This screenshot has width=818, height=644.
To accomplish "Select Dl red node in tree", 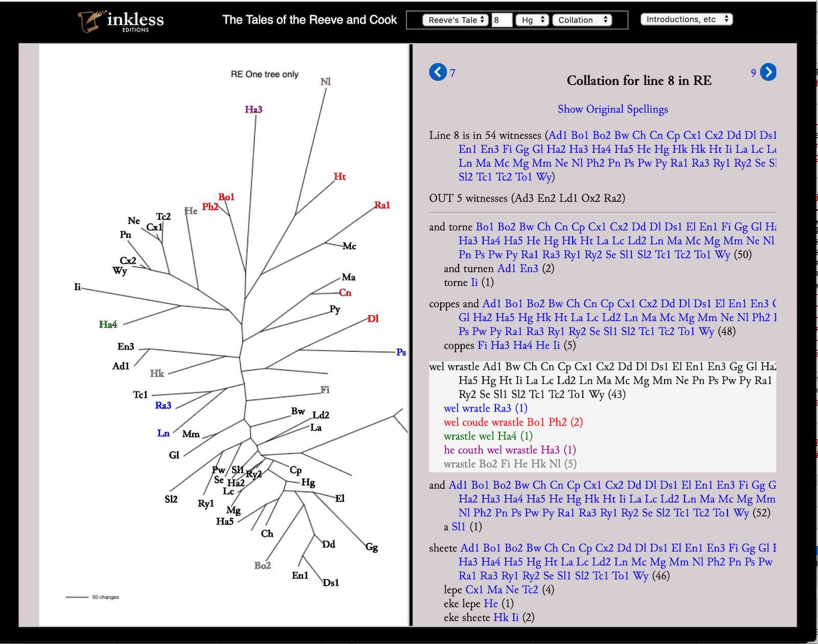I will point(373,318).
